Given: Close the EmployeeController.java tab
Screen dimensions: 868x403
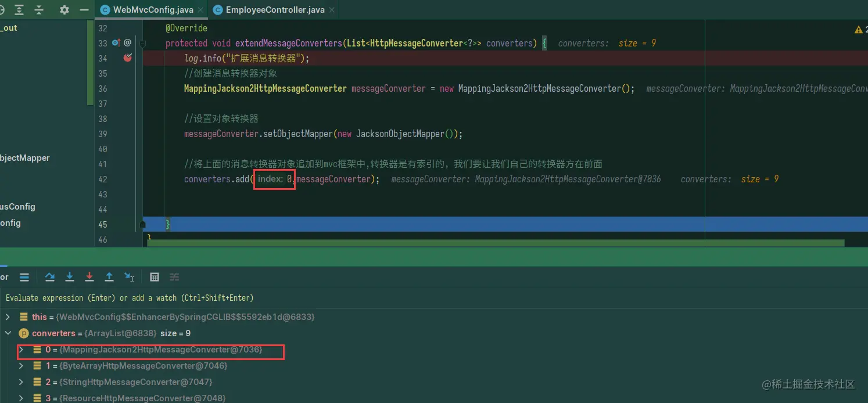Looking at the screenshot, I should pyautogui.click(x=332, y=10).
